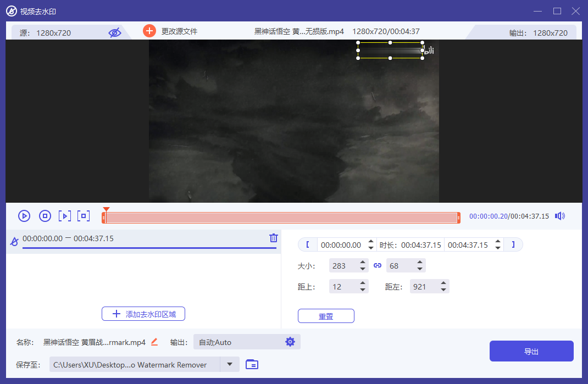Screen dimensions: 588x384
Task: Click the bracketed stop/frame icon
Action: (x=84, y=216)
